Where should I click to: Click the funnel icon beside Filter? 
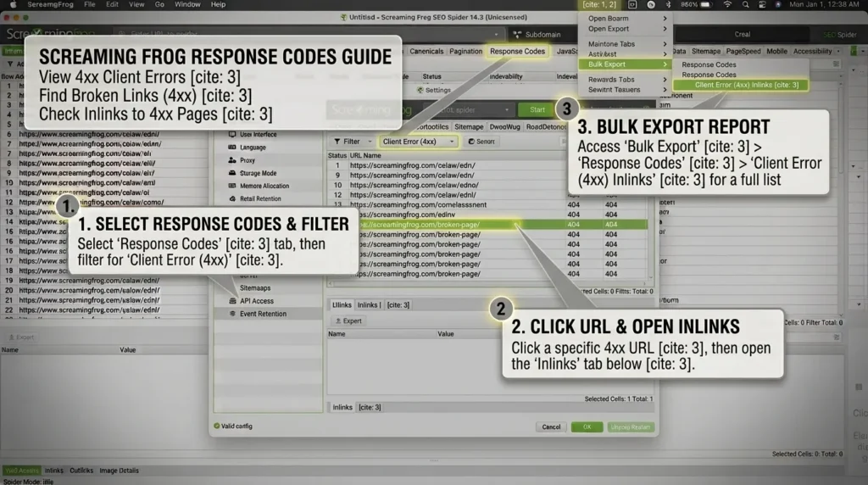point(337,142)
